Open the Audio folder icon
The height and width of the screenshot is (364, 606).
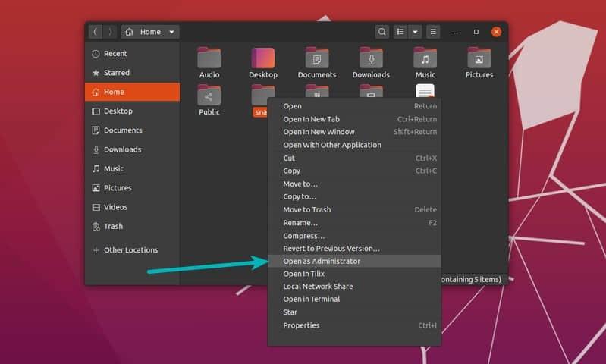pos(209,58)
